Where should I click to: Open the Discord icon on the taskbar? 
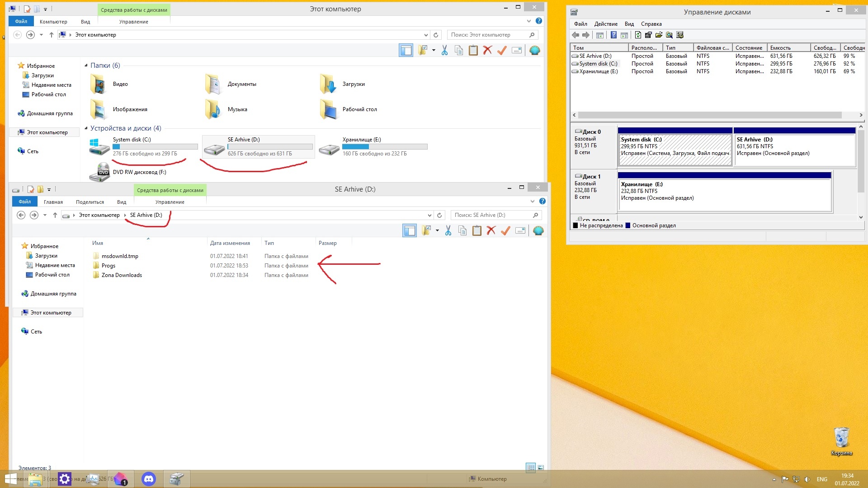149,479
